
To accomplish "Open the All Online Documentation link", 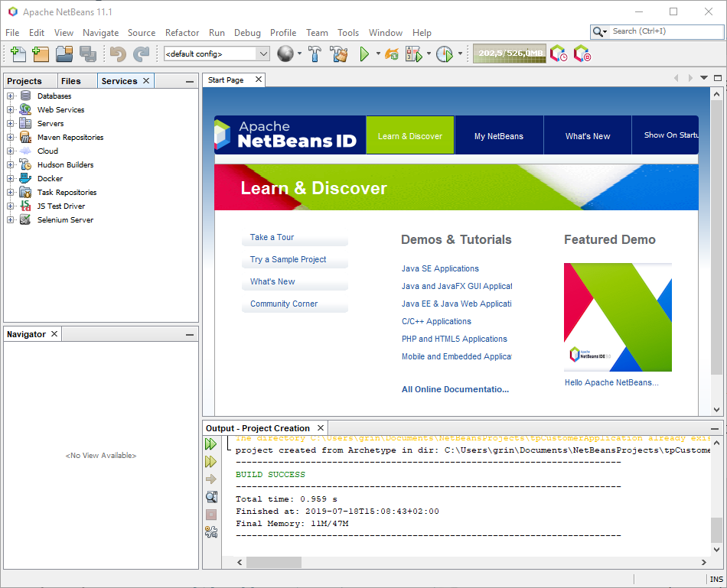I will pos(455,389).
